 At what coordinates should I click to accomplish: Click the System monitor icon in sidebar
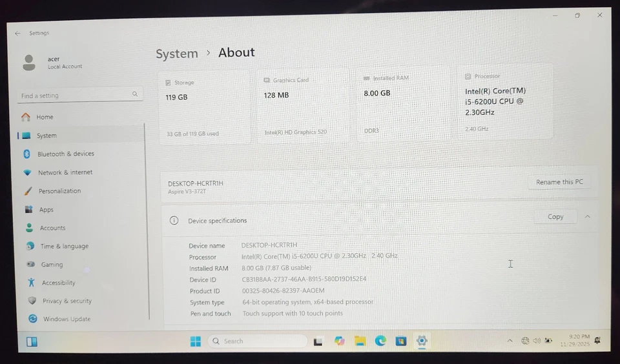pyautogui.click(x=26, y=136)
